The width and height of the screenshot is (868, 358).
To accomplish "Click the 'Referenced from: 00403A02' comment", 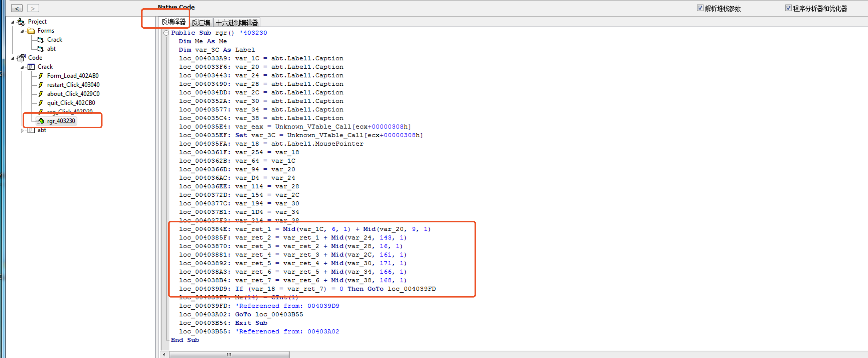I will pos(287,332).
